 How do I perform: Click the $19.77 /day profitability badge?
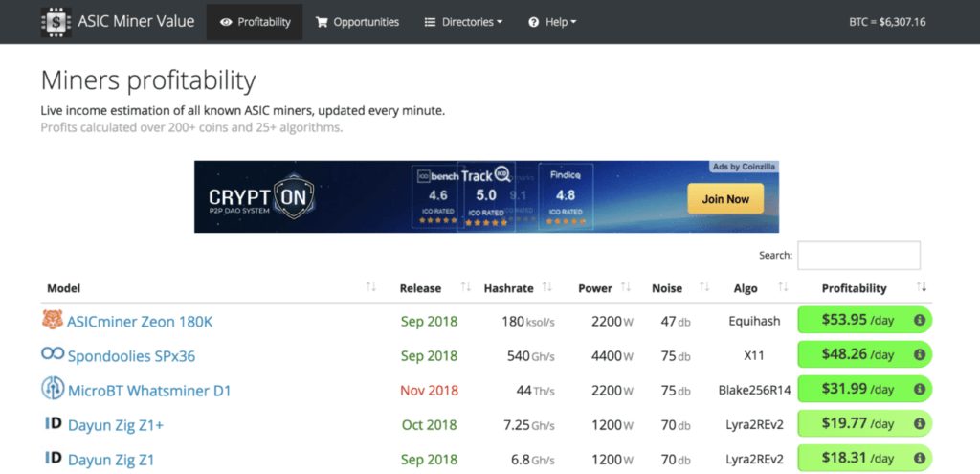pos(865,423)
